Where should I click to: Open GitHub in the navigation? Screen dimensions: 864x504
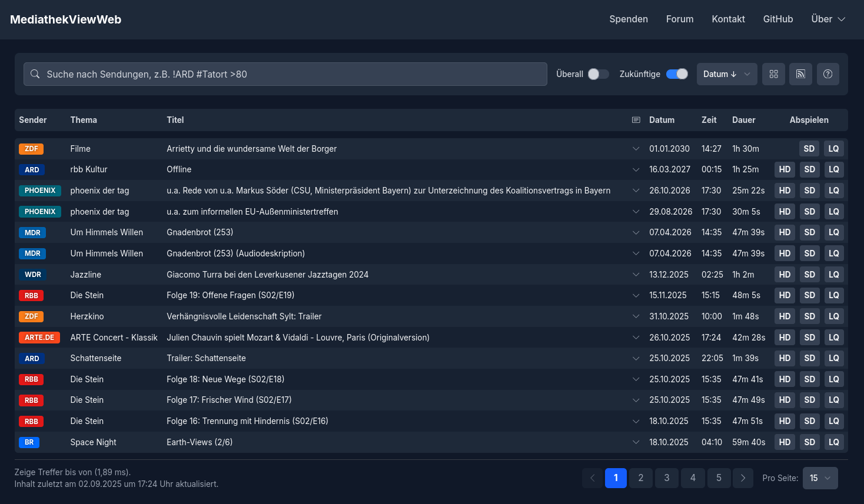(778, 19)
